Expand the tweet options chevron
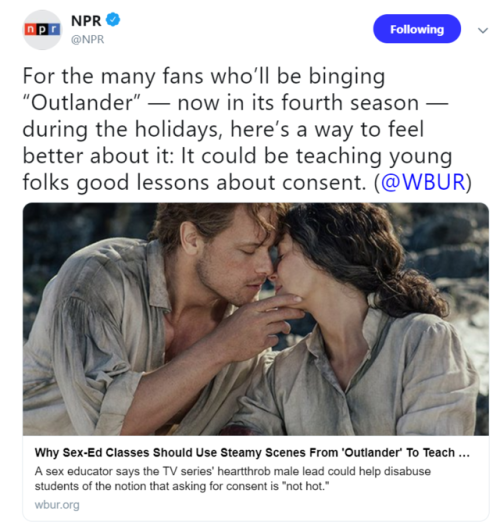Viewport: 500px width, 529px height. (x=483, y=30)
